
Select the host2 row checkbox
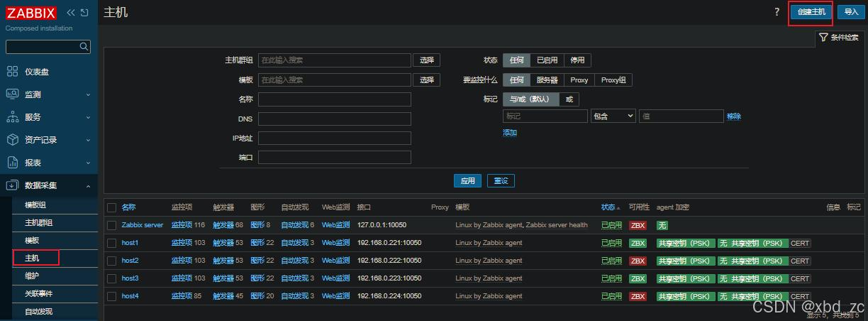[111, 261]
